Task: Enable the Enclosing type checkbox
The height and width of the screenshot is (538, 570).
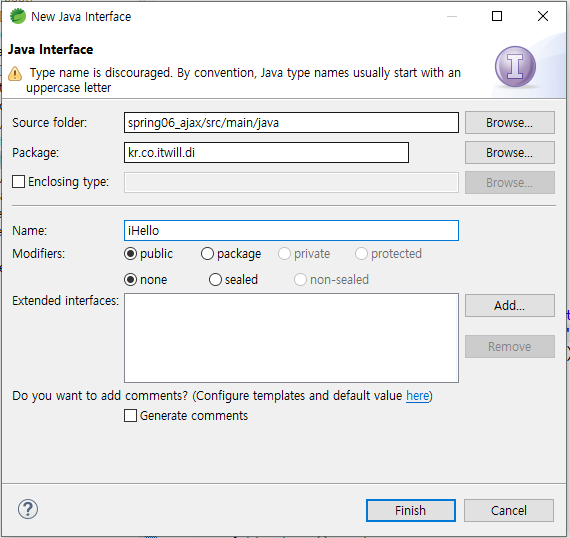Action: click(x=19, y=181)
